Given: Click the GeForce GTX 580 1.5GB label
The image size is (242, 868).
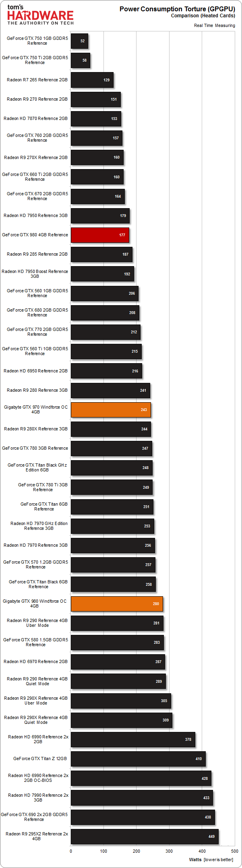Looking at the screenshot, I should pos(35,642).
